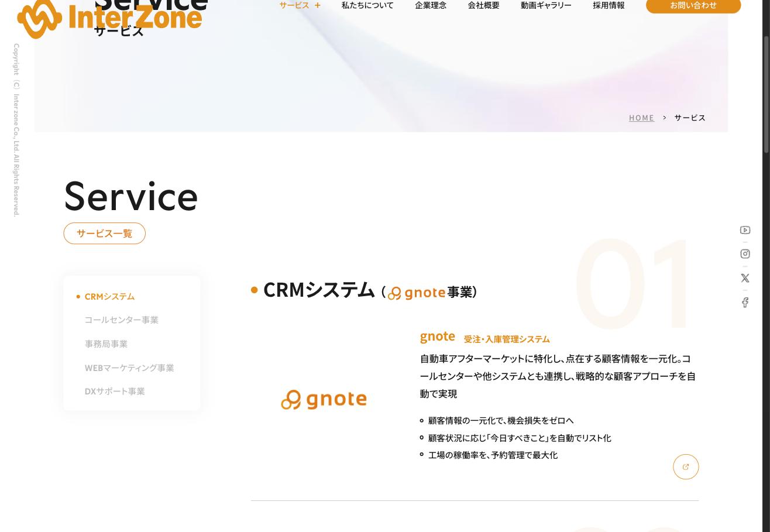Open 採用情報 menu item
770x532 pixels.
609,5
